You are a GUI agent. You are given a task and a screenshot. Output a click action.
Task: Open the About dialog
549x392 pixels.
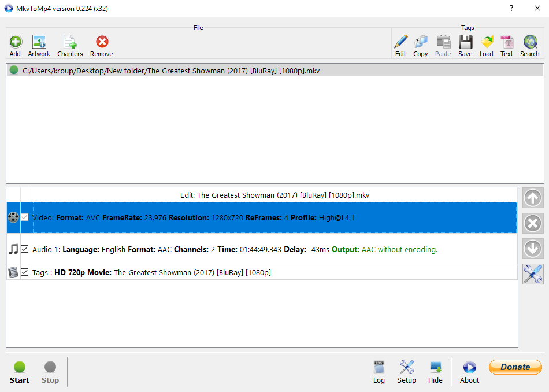tap(469, 372)
